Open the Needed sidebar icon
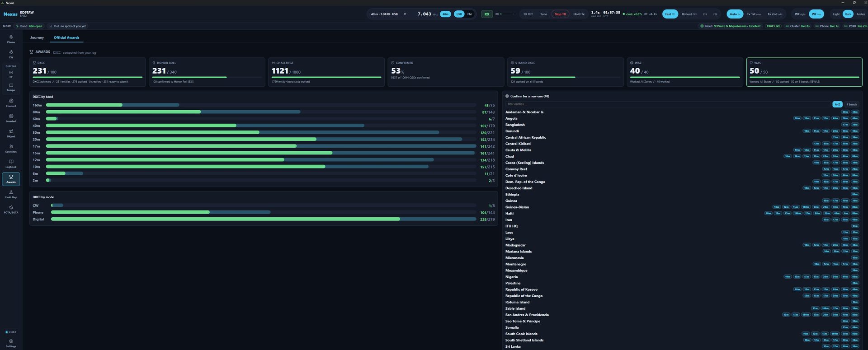The height and width of the screenshot is (350, 868). click(11, 118)
